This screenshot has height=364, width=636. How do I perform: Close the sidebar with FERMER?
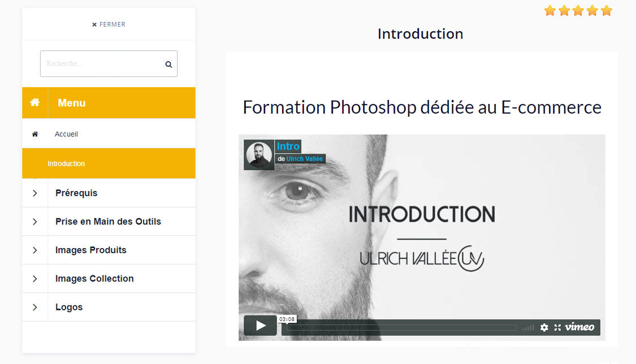coord(109,24)
